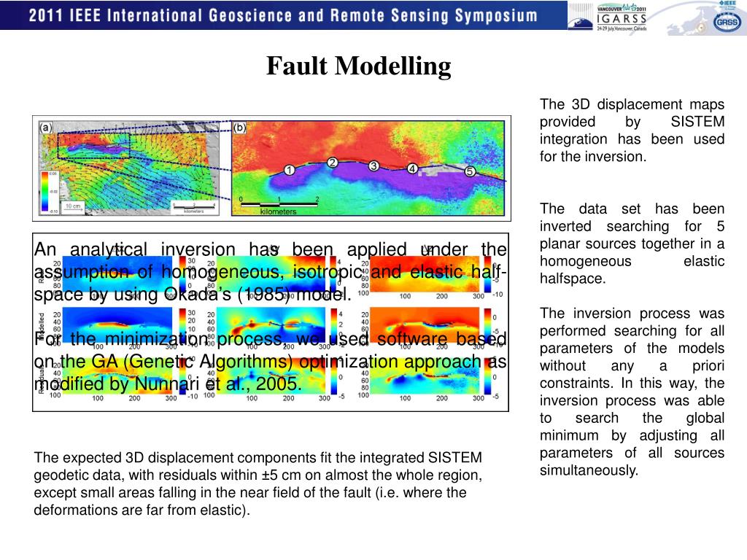Click the (a) label on the overview map

point(46,127)
